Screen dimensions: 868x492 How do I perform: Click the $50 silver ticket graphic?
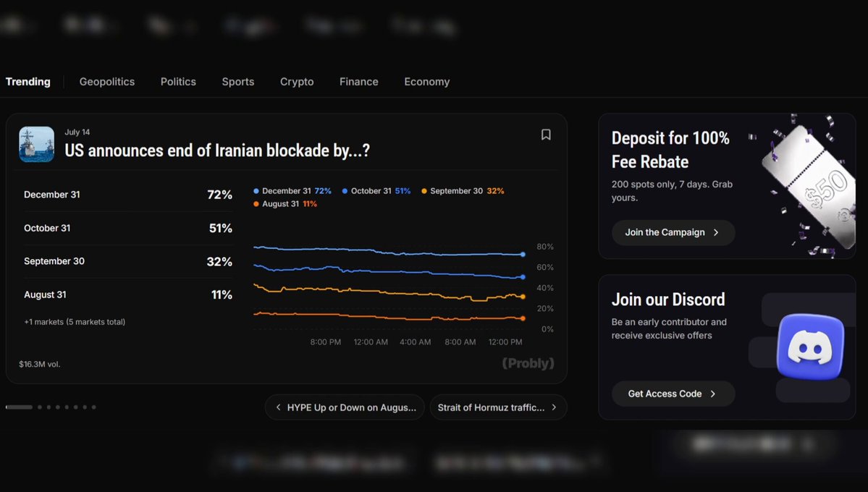pyautogui.click(x=809, y=187)
